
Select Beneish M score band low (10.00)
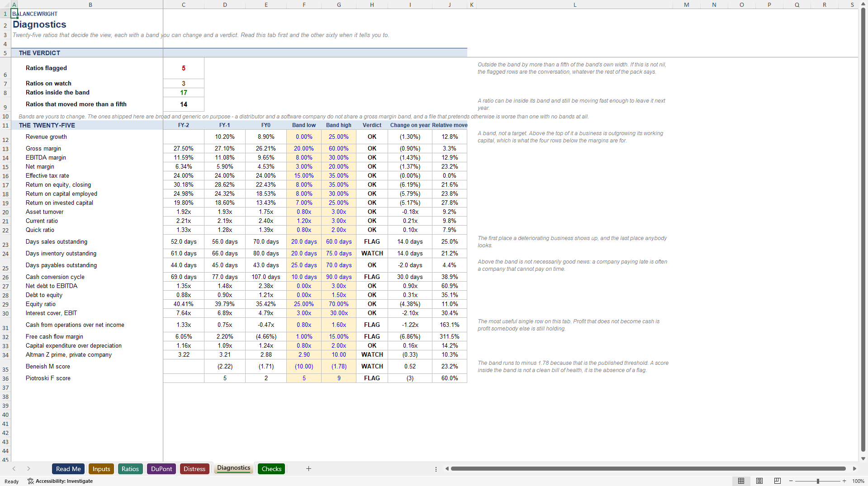304,366
